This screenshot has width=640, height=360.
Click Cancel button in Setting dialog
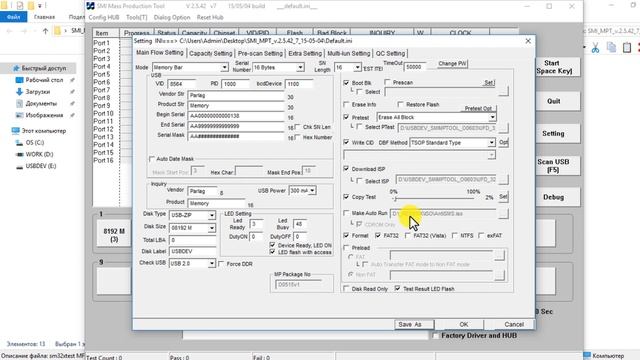[514, 324]
